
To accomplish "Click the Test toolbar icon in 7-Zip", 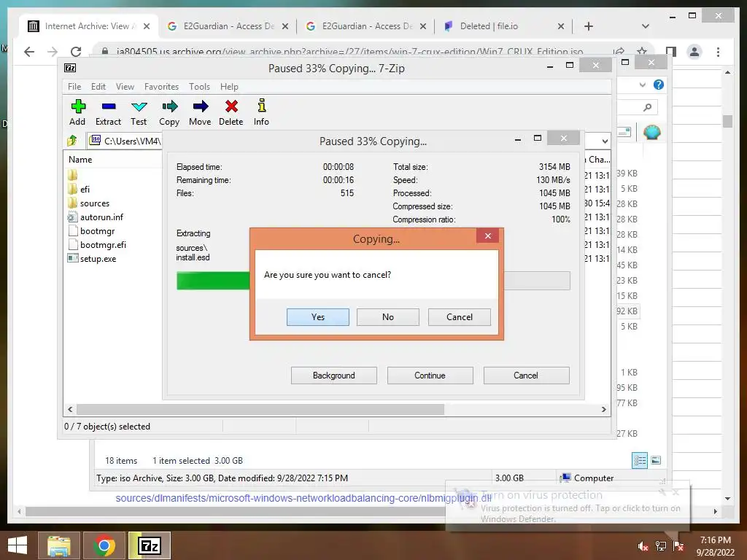I will [139, 106].
